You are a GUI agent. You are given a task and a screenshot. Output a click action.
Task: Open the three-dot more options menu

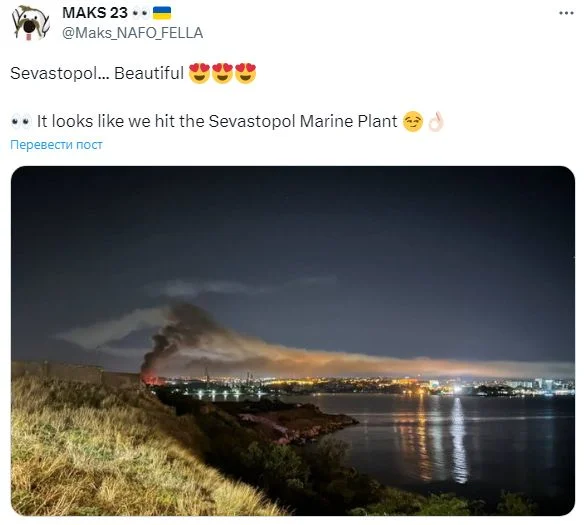[566, 13]
